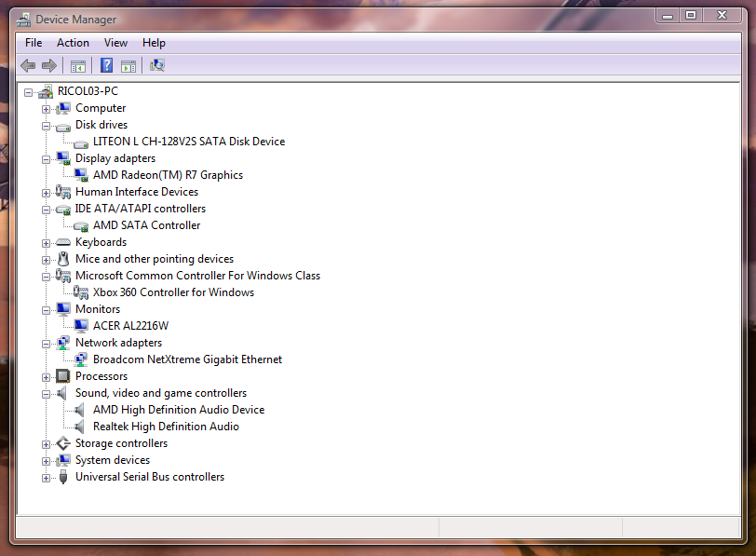Click the Back arrow toolbar icon
Viewport: 756px width, 556px height.
tap(28, 65)
